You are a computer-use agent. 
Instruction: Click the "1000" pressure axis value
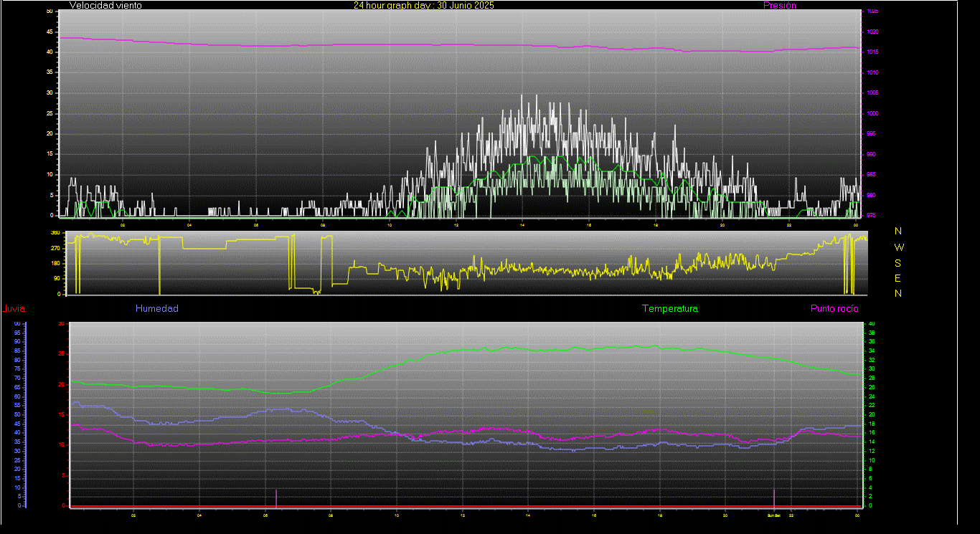click(x=872, y=114)
